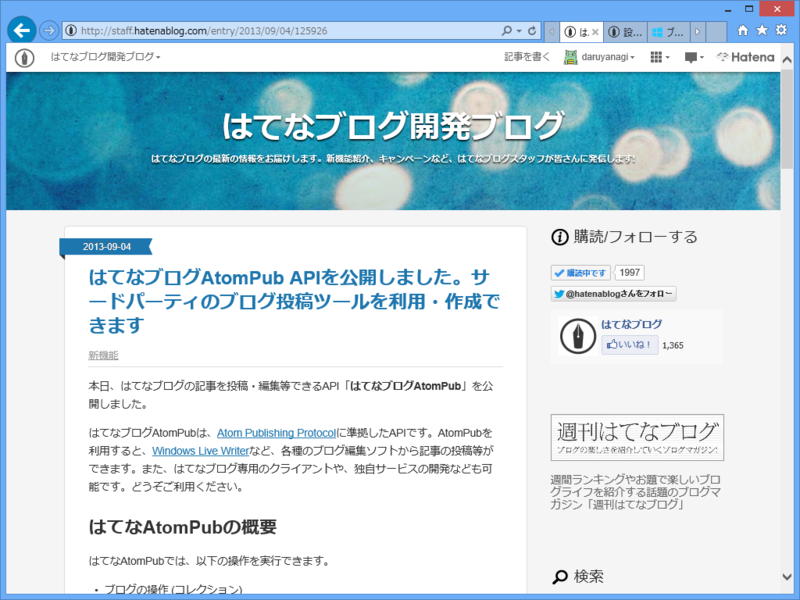This screenshot has width=800, height=600.
Task: Click the Facebook like count 1,365
Action: (673, 345)
